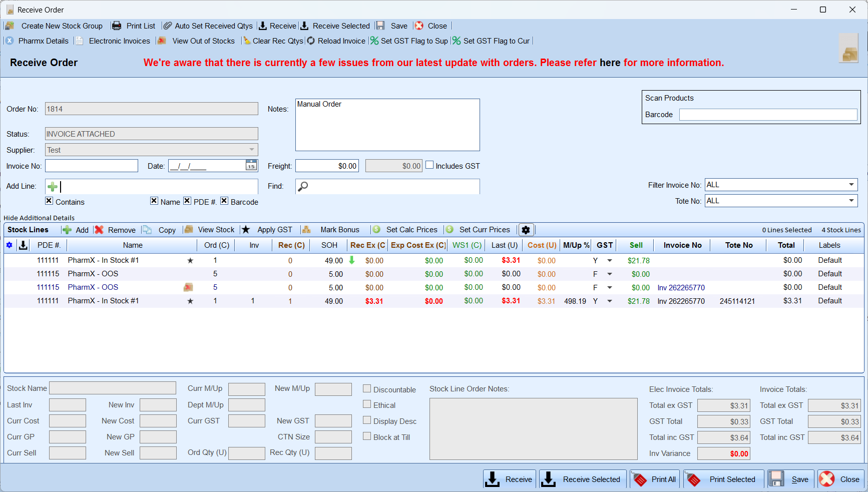Image resolution: width=868 pixels, height=492 pixels.
Task: Click the Mark Bonus icon in toolbar
Action: tap(306, 230)
